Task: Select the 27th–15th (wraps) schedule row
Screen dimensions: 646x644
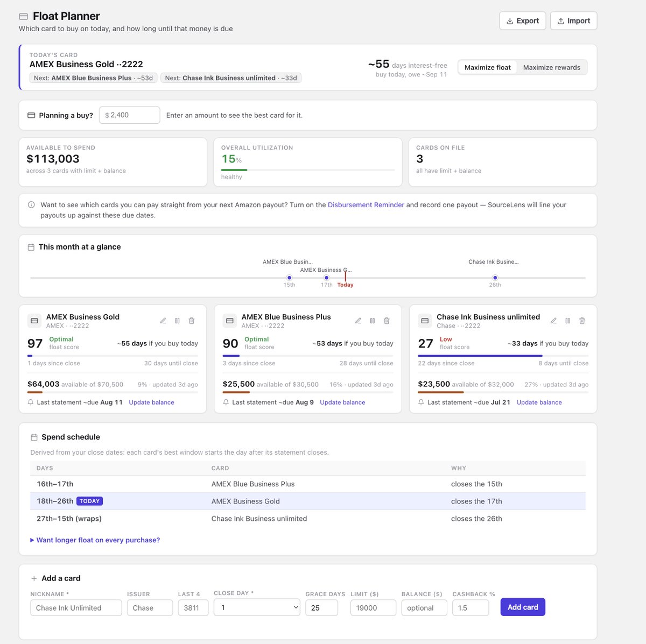Action: (x=308, y=519)
